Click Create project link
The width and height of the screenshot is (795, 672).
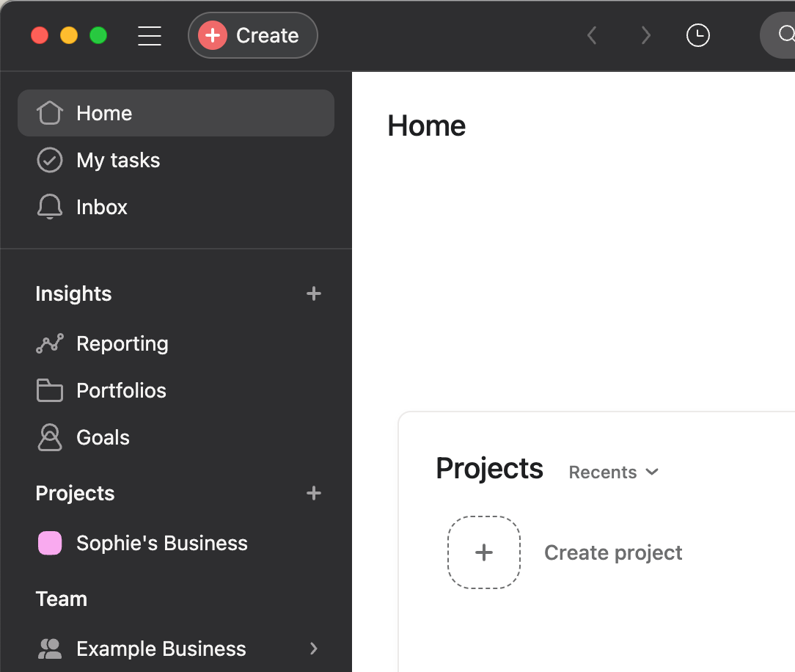click(613, 552)
